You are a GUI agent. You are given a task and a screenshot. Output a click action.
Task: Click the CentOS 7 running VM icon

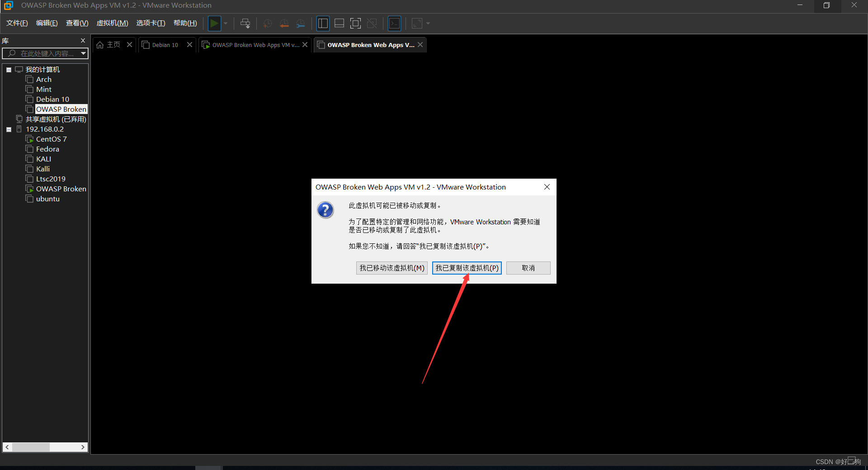click(29, 139)
